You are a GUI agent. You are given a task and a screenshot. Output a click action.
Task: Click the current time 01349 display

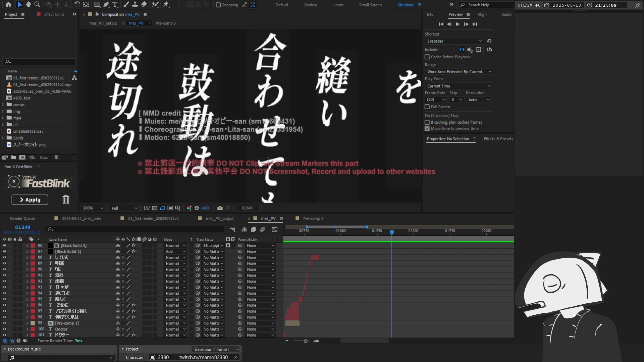click(22, 227)
